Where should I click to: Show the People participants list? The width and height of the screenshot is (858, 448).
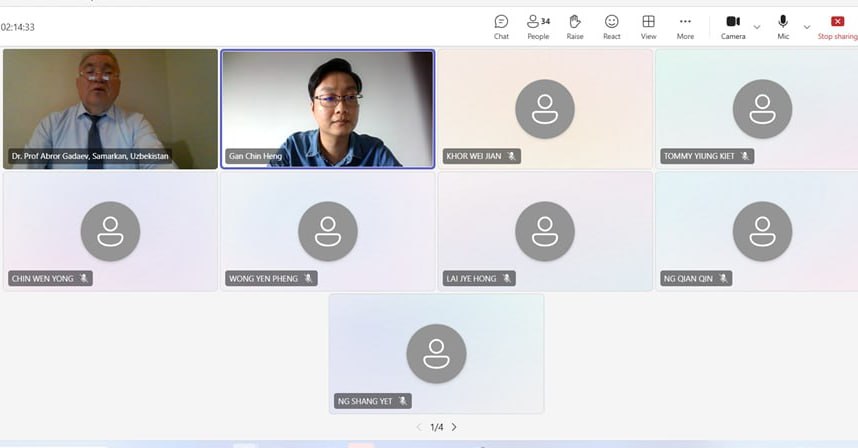pos(538,27)
